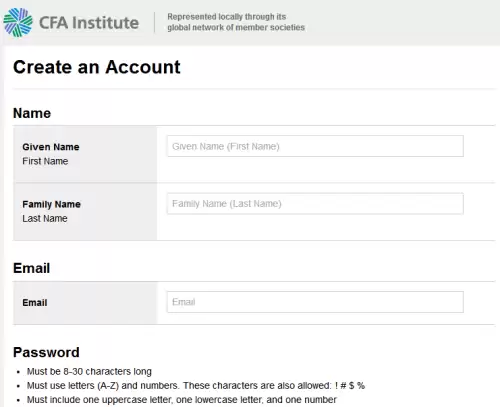500x407 pixels.
Task: Click the 'Must use letters (A-Z)' rule
Action: [x=196, y=386]
